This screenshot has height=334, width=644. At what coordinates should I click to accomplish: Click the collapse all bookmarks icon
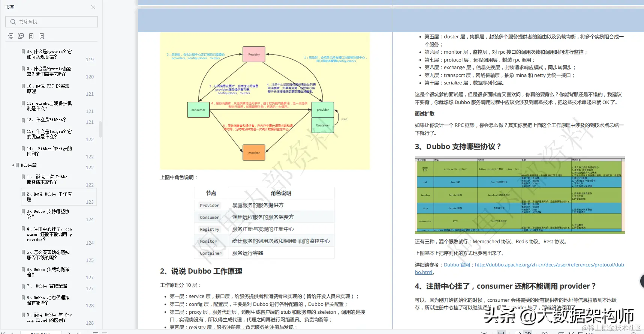pos(21,36)
